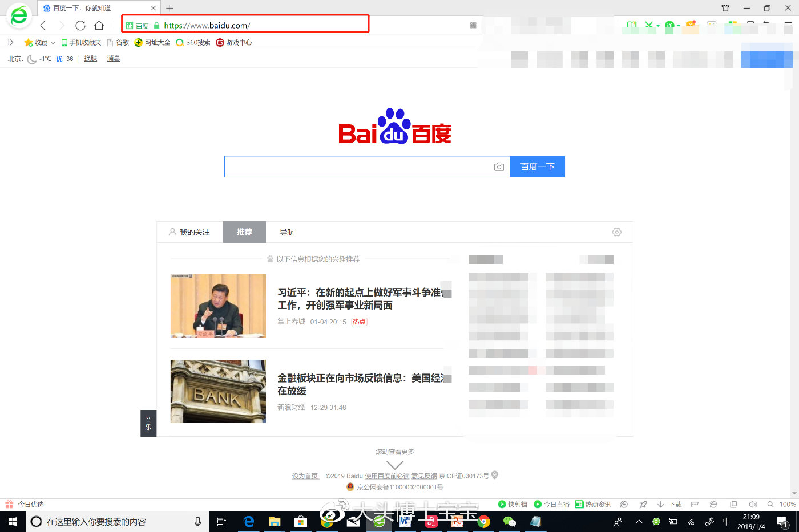The height and width of the screenshot is (532, 799).
Task: Close the 百度一下 tab
Action: [154, 8]
